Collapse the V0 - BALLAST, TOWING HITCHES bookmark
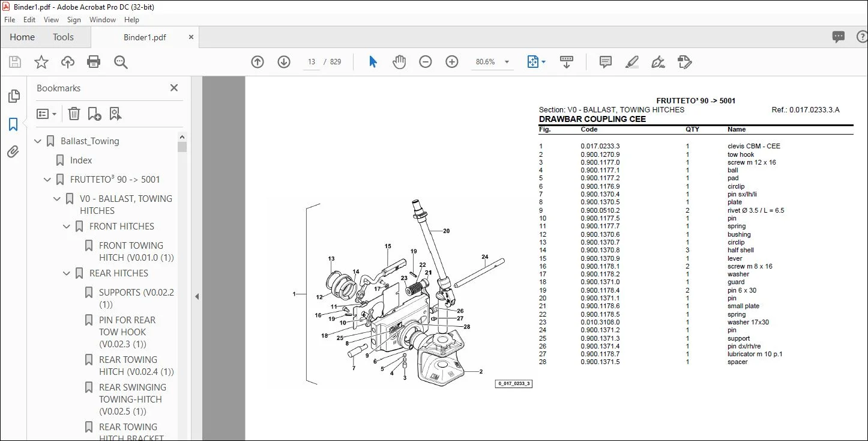 (58, 199)
